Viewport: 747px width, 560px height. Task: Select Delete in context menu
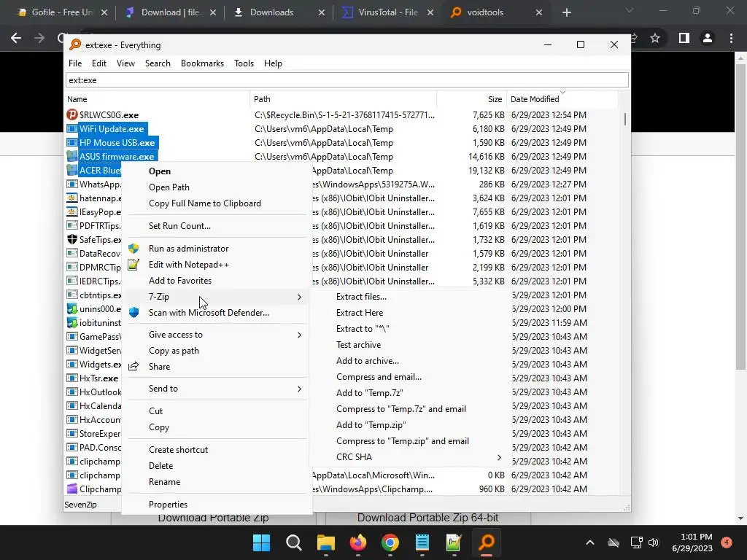coord(161,466)
